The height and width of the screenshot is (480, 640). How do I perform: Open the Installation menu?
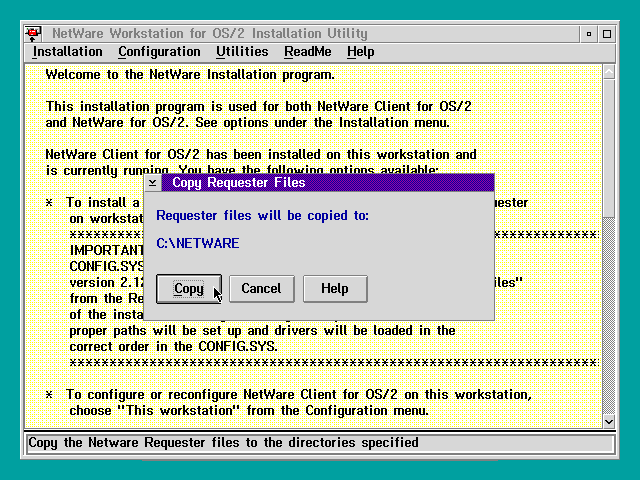tap(68, 52)
